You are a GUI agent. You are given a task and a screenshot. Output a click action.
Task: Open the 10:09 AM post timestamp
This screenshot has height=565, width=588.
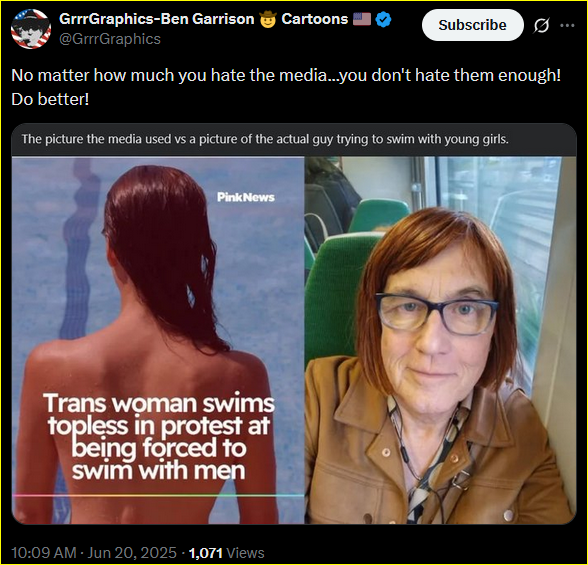(44, 553)
